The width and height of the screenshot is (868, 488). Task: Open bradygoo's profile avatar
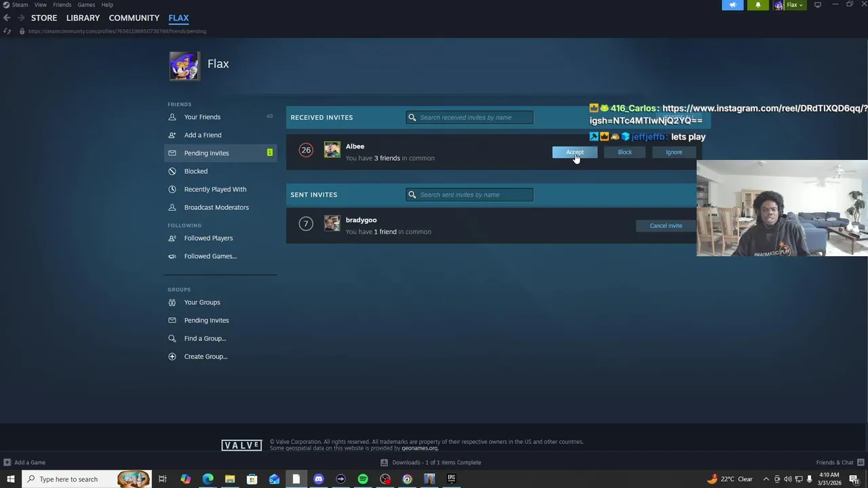(332, 223)
